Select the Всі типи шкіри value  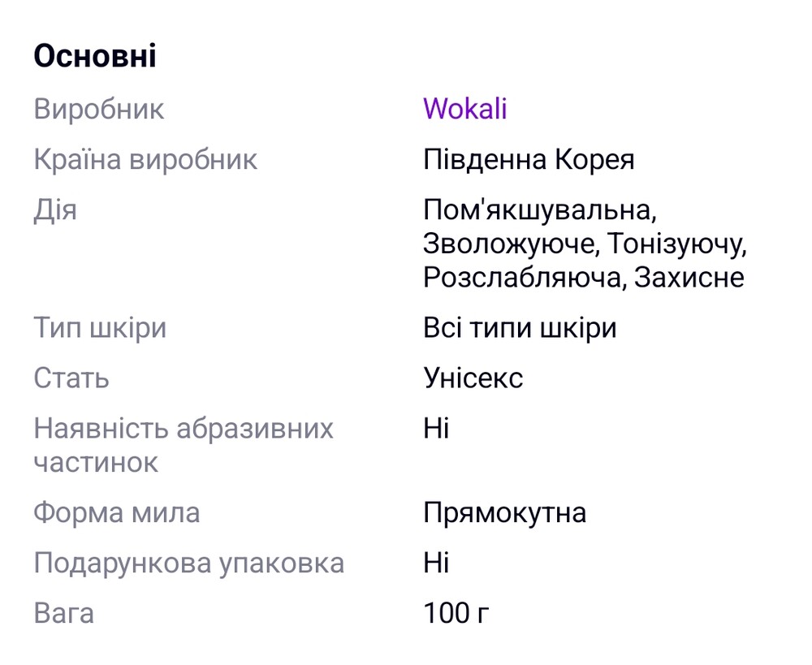click(520, 328)
